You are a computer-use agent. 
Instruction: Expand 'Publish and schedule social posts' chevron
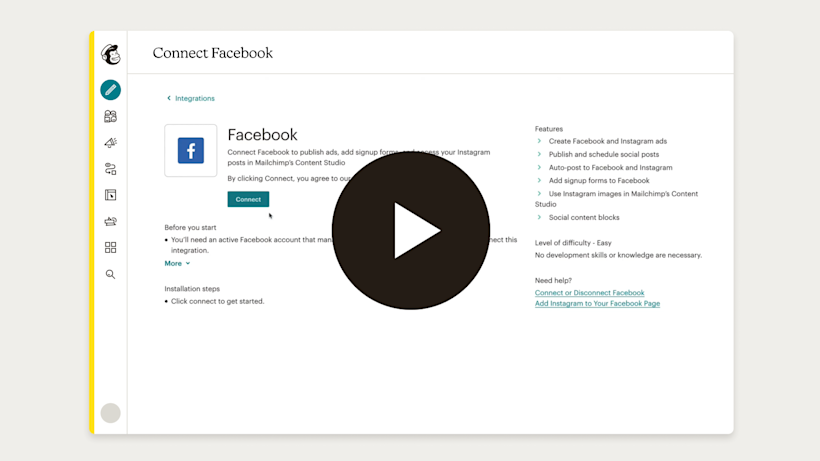tap(540, 154)
